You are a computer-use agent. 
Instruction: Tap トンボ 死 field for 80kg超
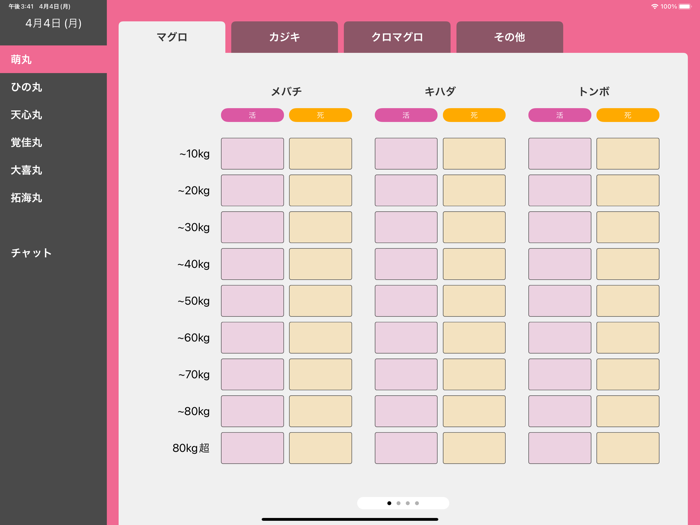pyautogui.click(x=628, y=448)
